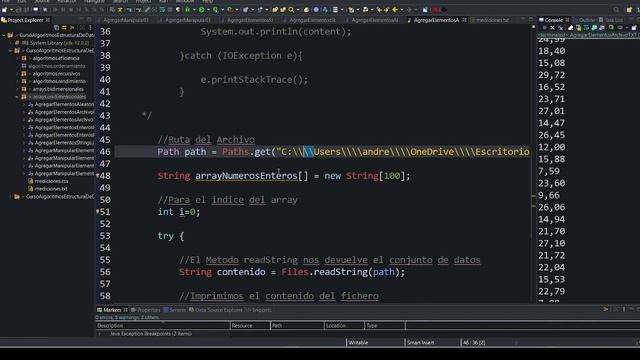Click Remove Launch X in Console toolbar
The width and height of the screenshot is (640, 360).
point(552,28)
